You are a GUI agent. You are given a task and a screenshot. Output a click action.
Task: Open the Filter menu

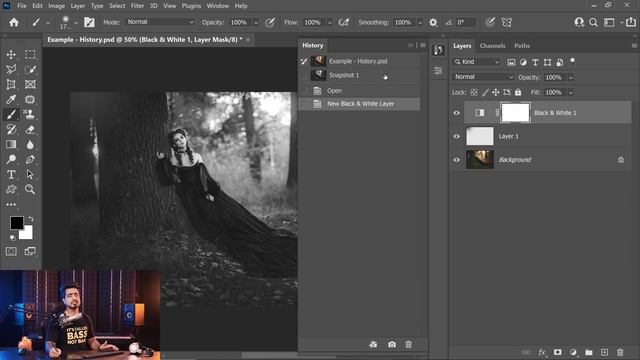(x=137, y=6)
